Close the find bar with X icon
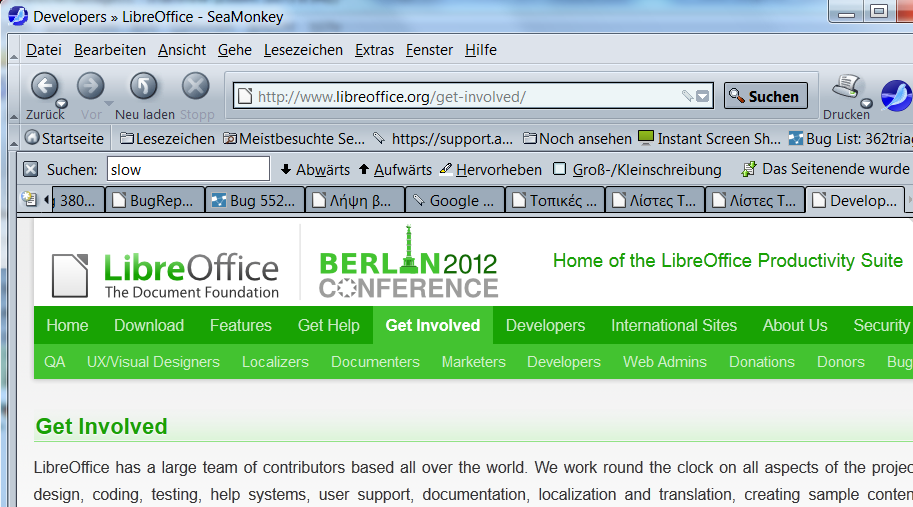The width and height of the screenshot is (913, 507). point(30,170)
